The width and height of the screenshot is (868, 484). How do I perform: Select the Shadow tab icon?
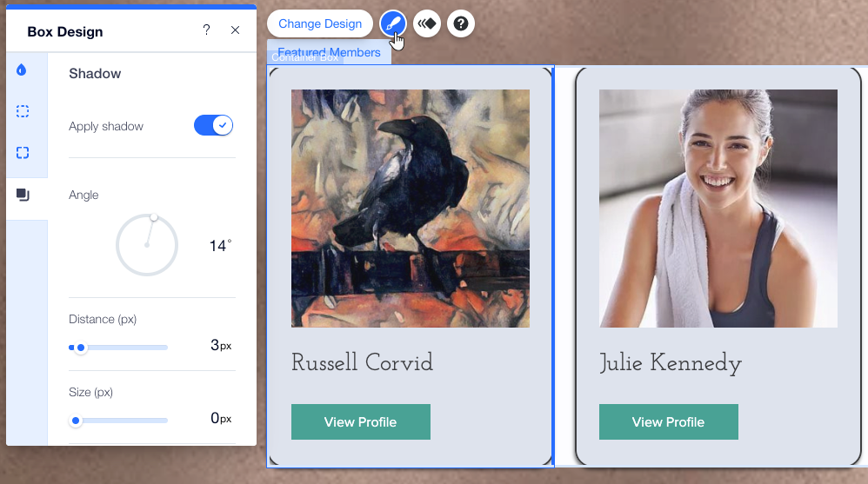(23, 195)
